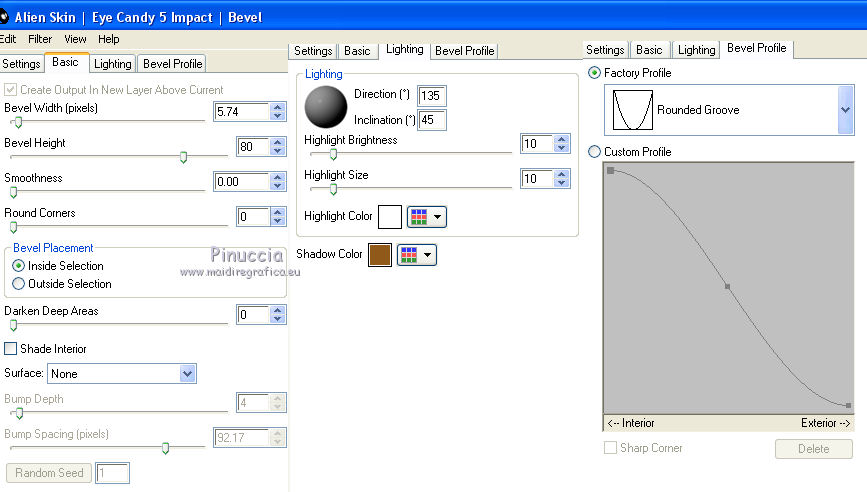Select Inside Selection bevel placement
The width and height of the screenshot is (867, 492).
(x=18, y=266)
